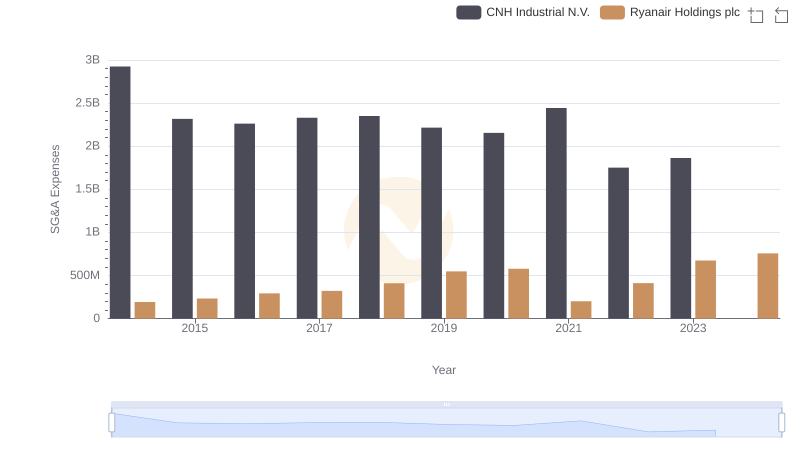The image size is (800, 461).
Task: Click the Ryanair bar for 2016
Action: (x=269, y=306)
